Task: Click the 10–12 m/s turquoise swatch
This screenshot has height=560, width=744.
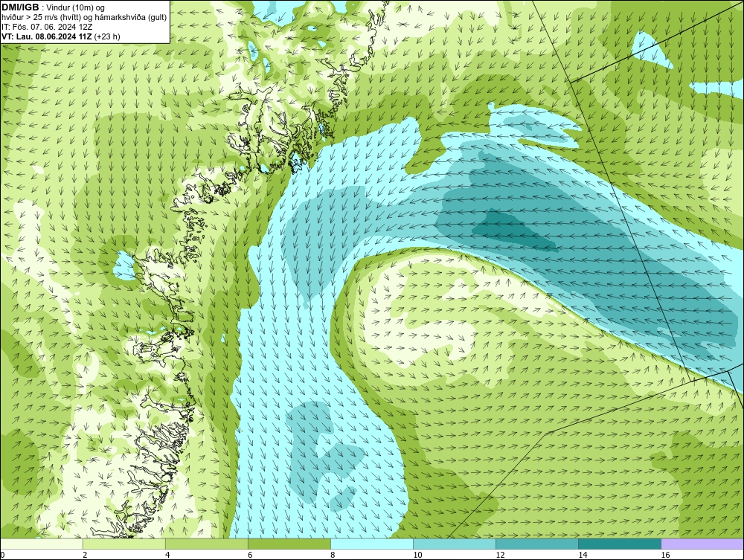Action: click(454, 544)
